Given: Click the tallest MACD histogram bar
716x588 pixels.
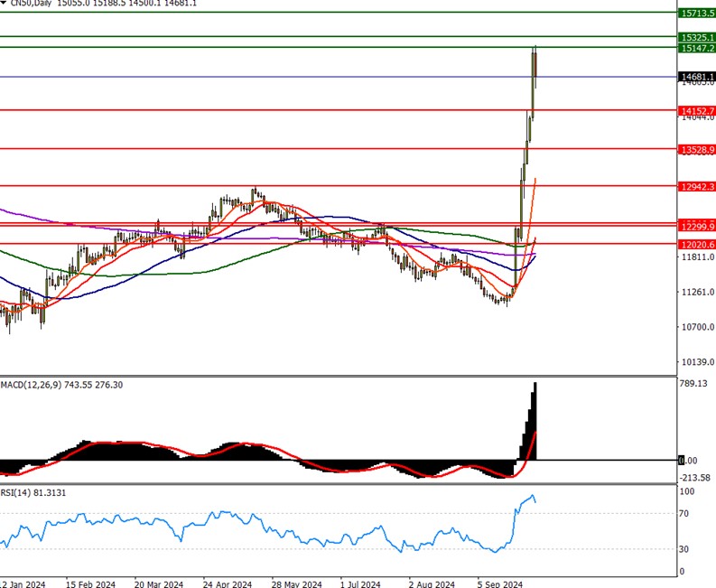Looking at the screenshot, I should tap(535, 421).
